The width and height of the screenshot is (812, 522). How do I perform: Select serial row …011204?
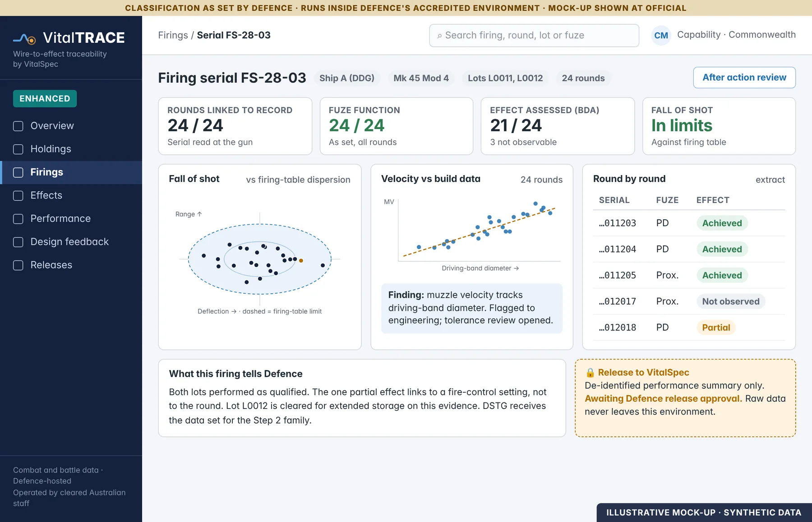[689, 249]
